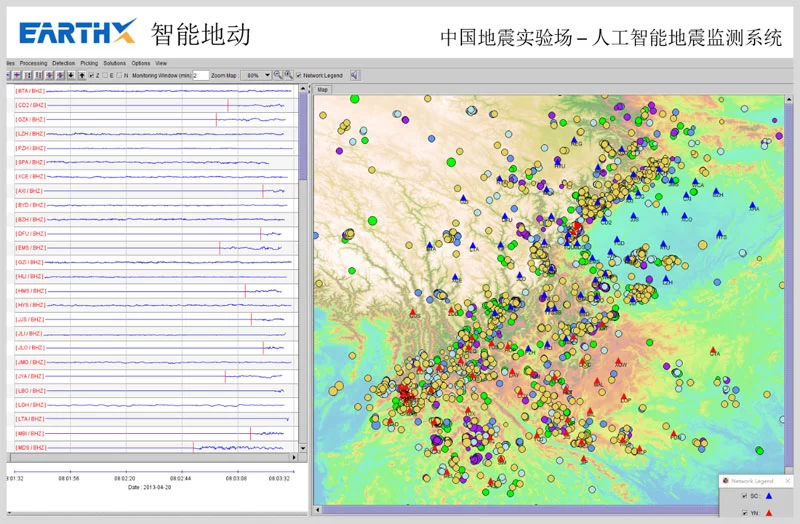Click the zoom out magnifier icon
Screen dimensions: 800x524
click(x=279, y=75)
